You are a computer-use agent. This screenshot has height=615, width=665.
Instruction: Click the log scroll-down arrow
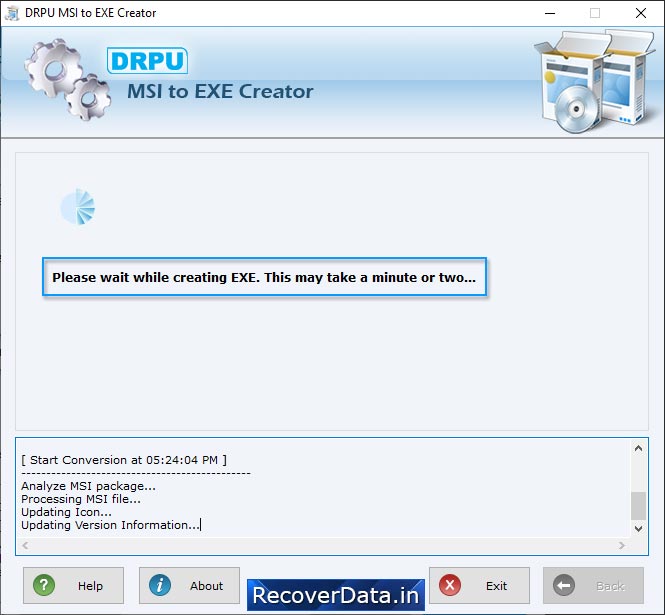click(638, 528)
